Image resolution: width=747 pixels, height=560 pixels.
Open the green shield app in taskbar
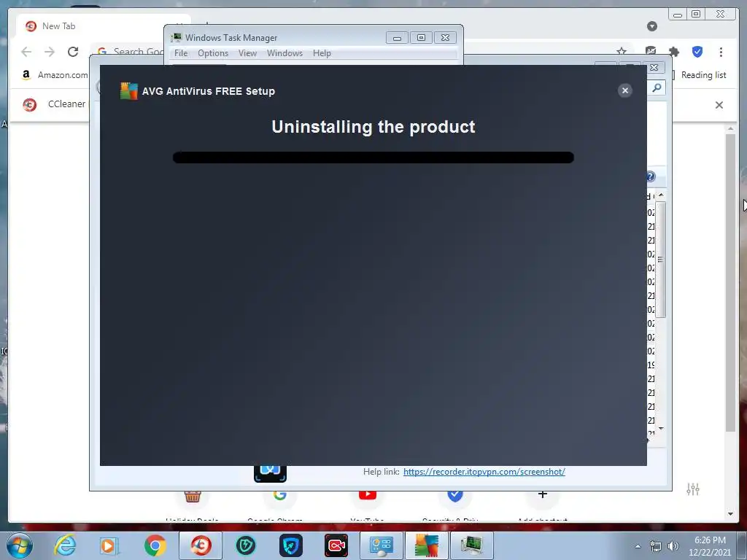click(246, 545)
